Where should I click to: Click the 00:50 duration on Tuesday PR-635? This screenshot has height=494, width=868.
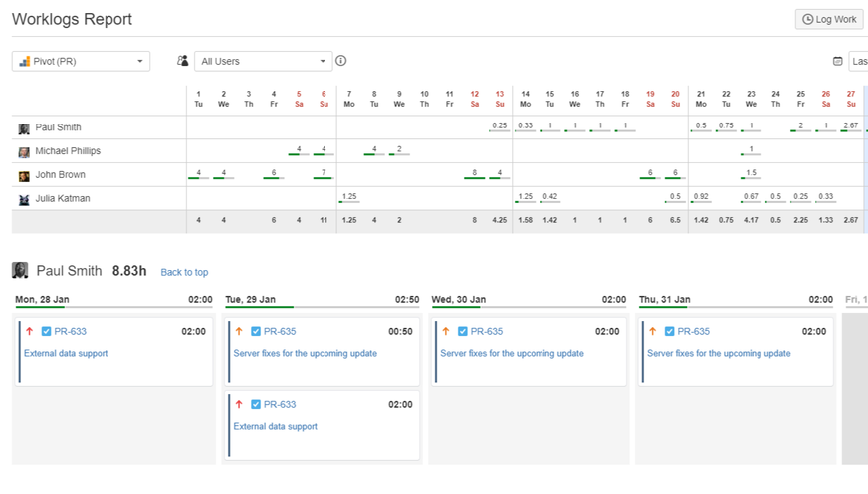[400, 332]
